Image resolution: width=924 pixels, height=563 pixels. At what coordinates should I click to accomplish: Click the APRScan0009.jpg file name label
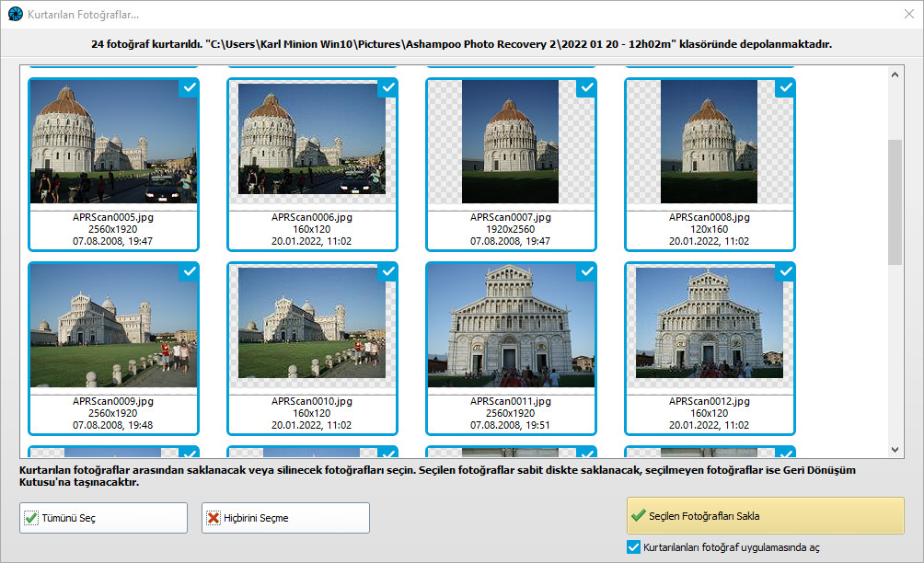113,401
